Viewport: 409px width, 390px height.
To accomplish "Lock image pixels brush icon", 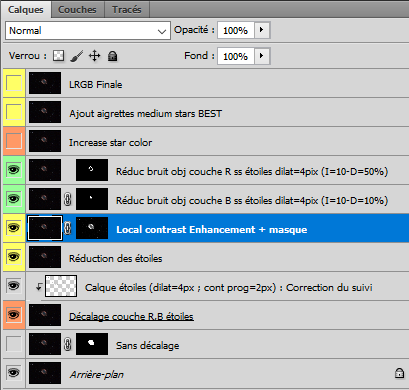I will coord(77,56).
